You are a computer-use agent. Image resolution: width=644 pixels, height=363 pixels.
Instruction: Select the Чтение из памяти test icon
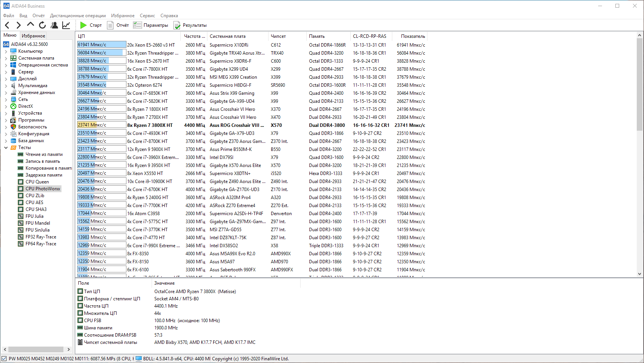21,154
